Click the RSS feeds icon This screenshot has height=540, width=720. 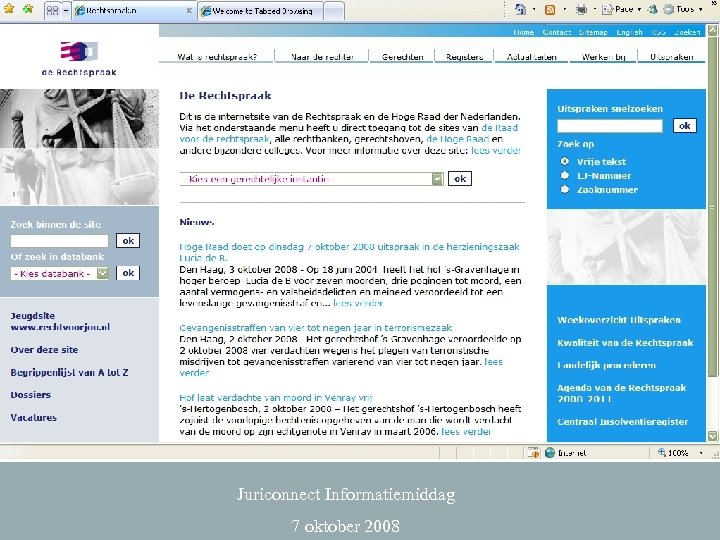click(550, 9)
